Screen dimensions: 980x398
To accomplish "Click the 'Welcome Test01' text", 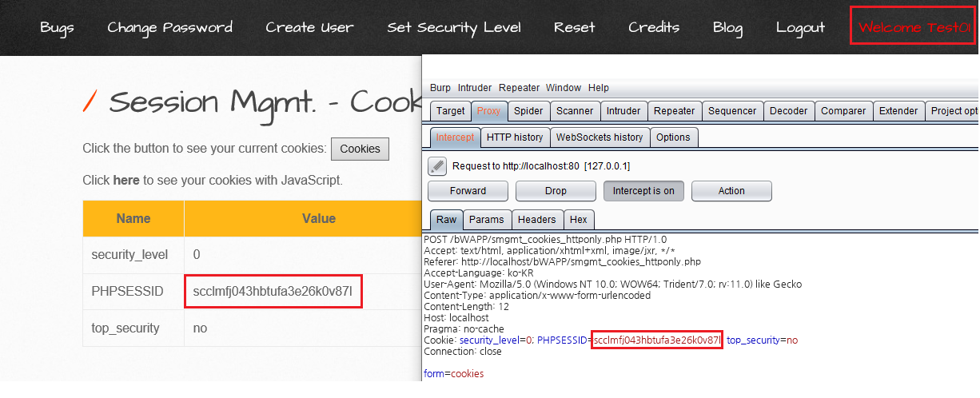I will (x=914, y=27).
